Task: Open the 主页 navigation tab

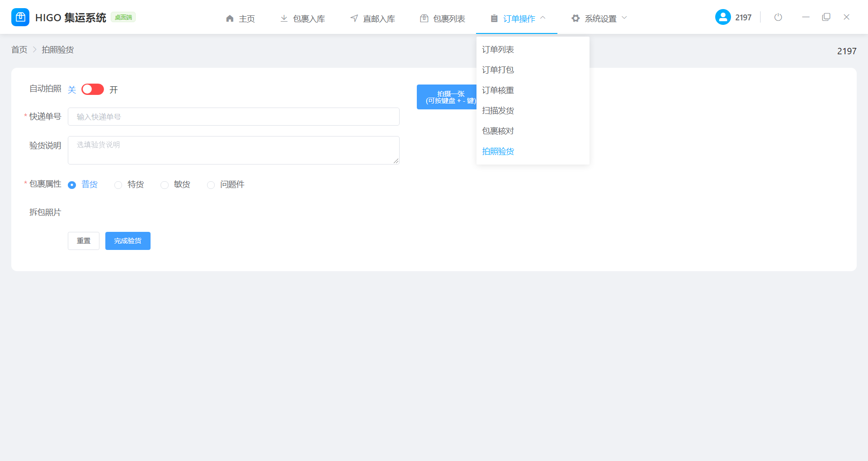Action: 241,19
